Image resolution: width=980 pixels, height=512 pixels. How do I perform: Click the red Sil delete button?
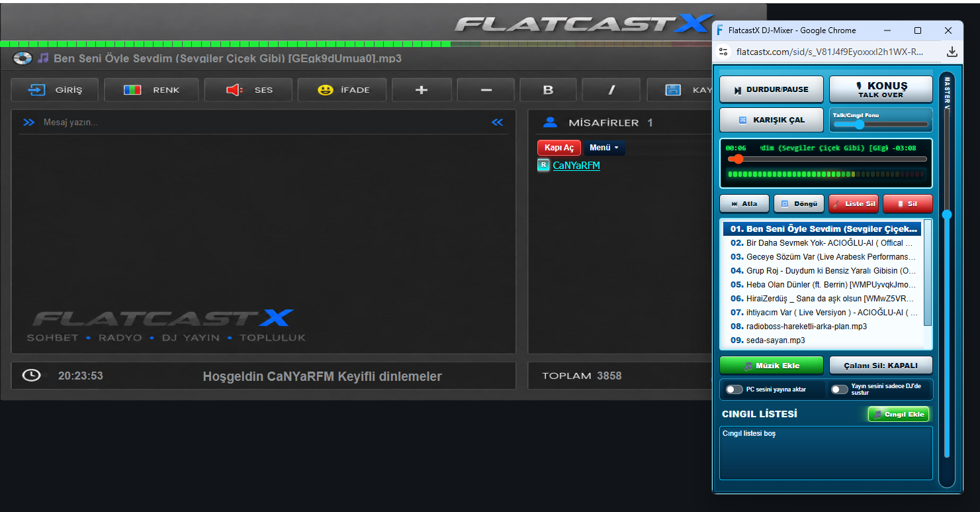[908, 203]
